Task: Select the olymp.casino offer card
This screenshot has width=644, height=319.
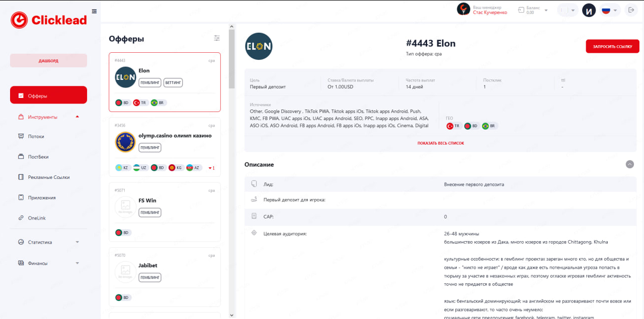Action: (x=165, y=147)
